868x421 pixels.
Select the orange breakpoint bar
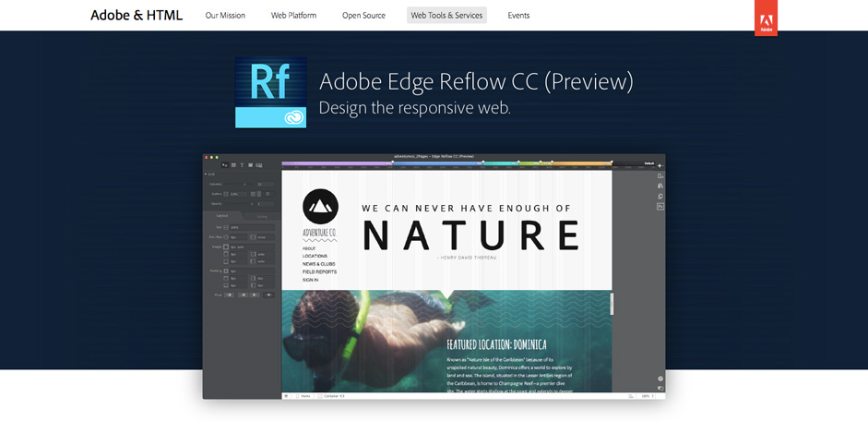click(x=582, y=163)
